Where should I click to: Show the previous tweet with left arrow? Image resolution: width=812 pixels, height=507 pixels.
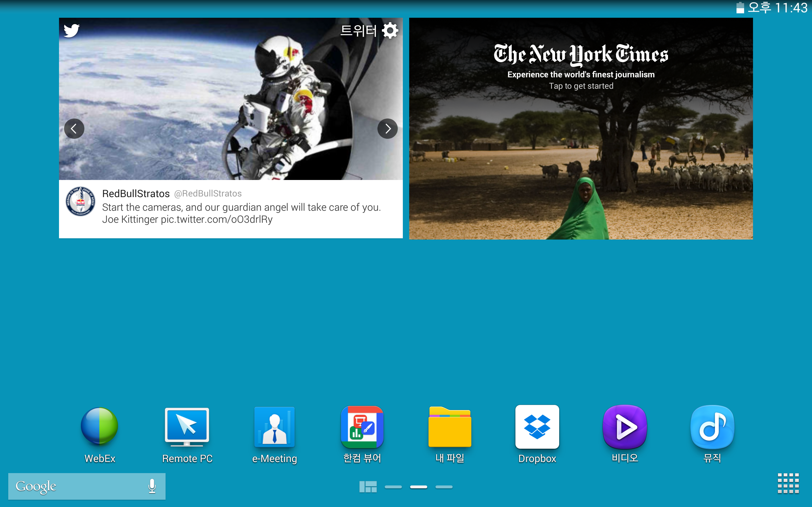click(74, 128)
